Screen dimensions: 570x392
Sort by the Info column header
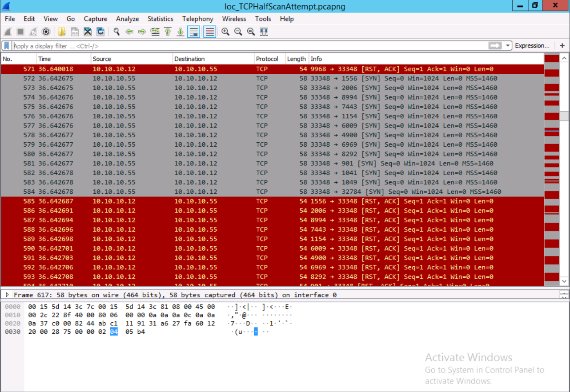[426, 59]
